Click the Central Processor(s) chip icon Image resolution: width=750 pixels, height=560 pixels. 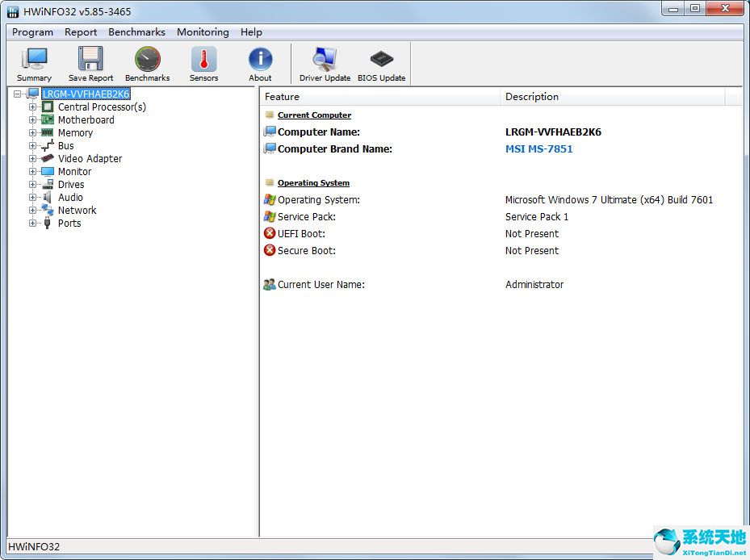[48, 107]
